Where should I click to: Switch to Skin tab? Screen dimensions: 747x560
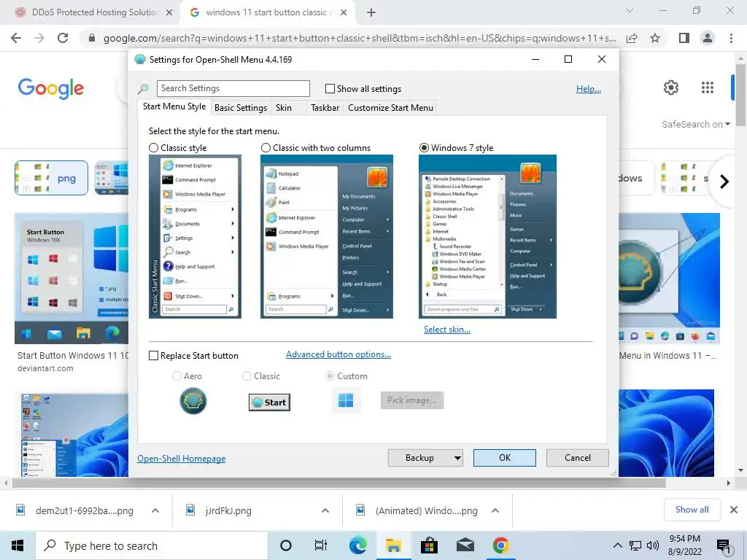click(x=284, y=108)
